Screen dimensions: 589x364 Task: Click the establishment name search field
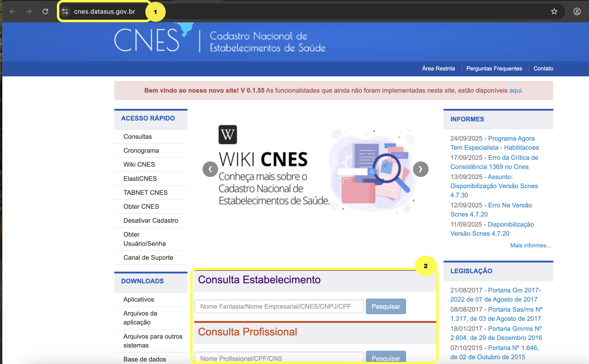(279, 306)
